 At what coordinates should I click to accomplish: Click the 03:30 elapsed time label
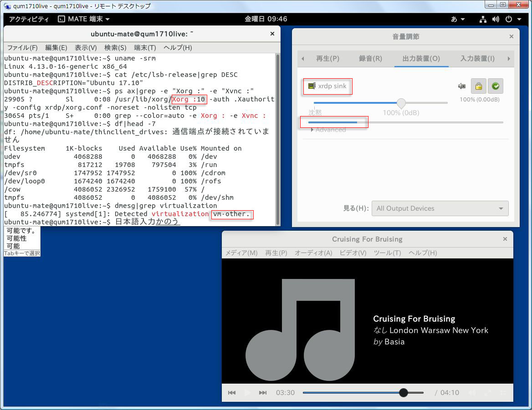pyautogui.click(x=285, y=393)
